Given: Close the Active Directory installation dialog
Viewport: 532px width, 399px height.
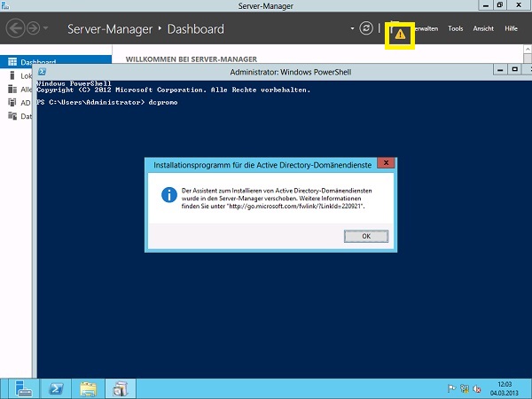Looking at the screenshot, I should coord(386,163).
